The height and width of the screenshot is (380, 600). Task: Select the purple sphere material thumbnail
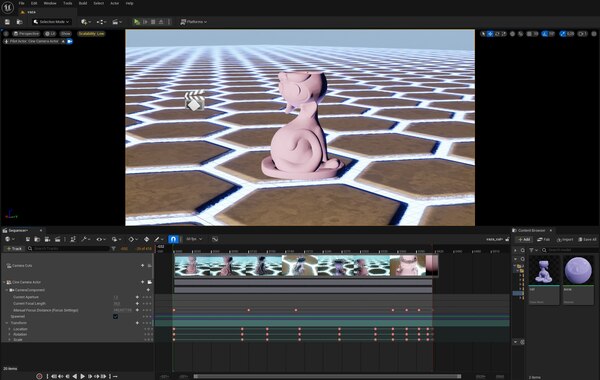coord(578,270)
